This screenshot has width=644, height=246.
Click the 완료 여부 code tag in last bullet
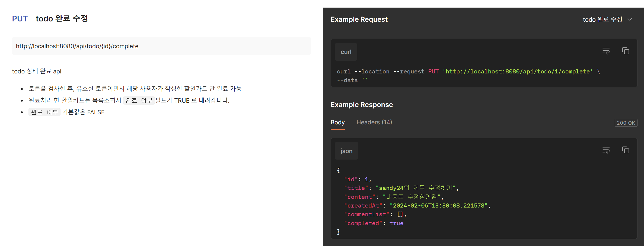pyautogui.click(x=44, y=112)
